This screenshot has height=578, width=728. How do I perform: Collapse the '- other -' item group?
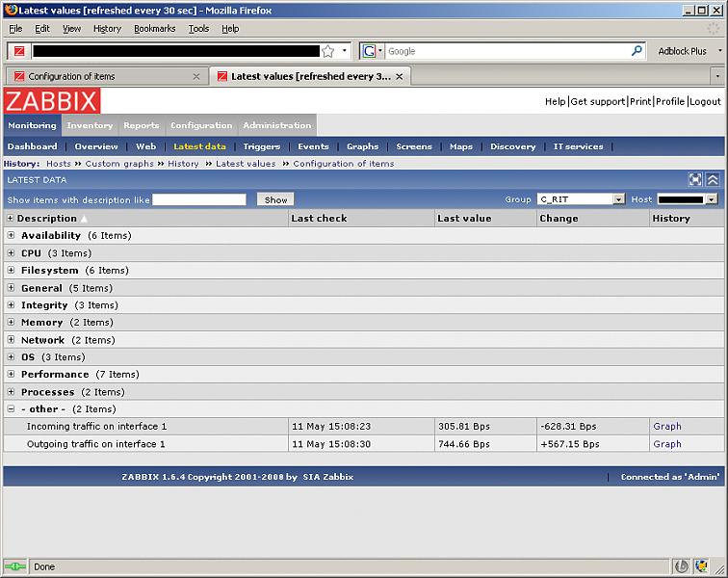pos(12,409)
